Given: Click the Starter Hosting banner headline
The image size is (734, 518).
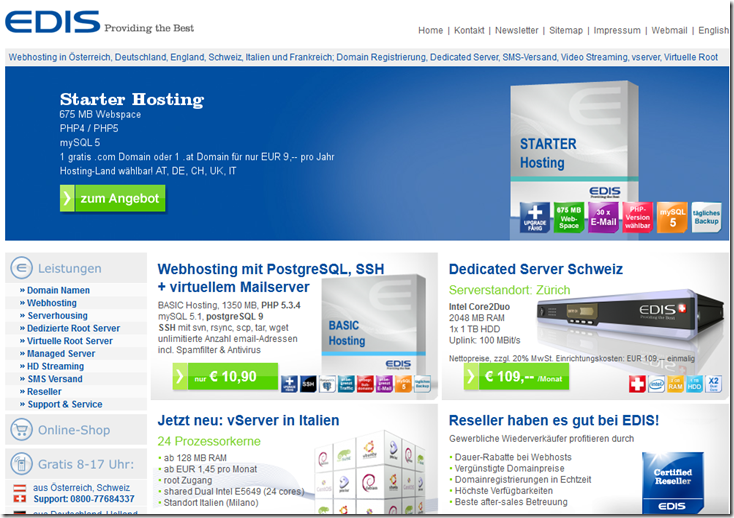Looking at the screenshot, I should [132, 99].
